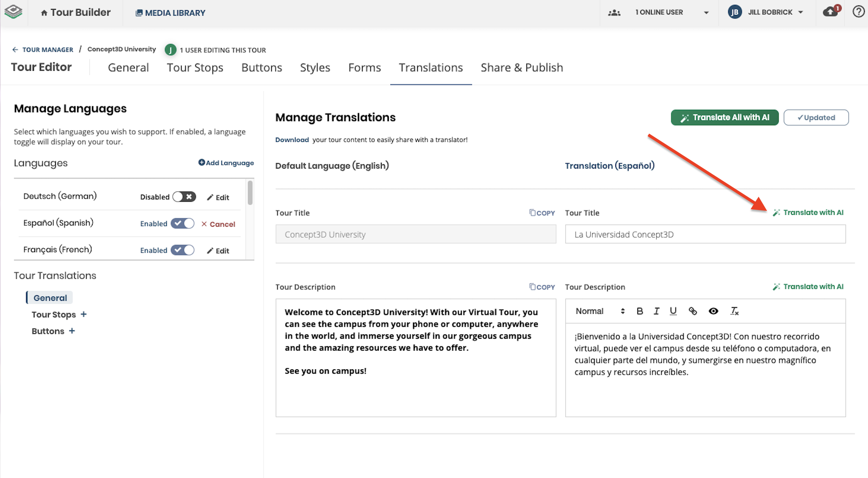Screen dimensions: 868x478
Task: Expand the Tour Stops translations section
Action: [x=84, y=314]
